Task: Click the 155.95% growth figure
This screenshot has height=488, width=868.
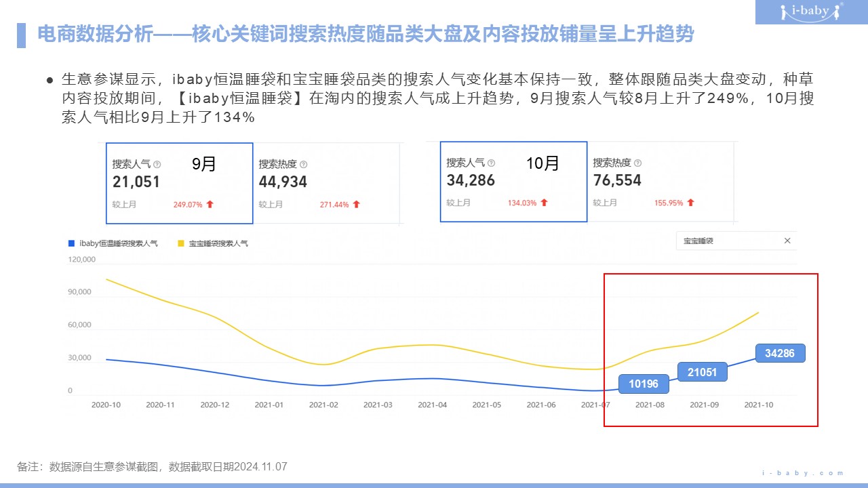Action: click(x=669, y=203)
